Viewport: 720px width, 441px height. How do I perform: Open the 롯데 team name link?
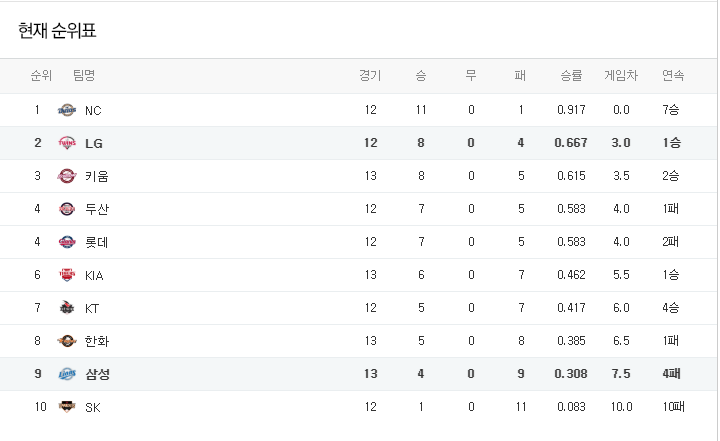97,242
